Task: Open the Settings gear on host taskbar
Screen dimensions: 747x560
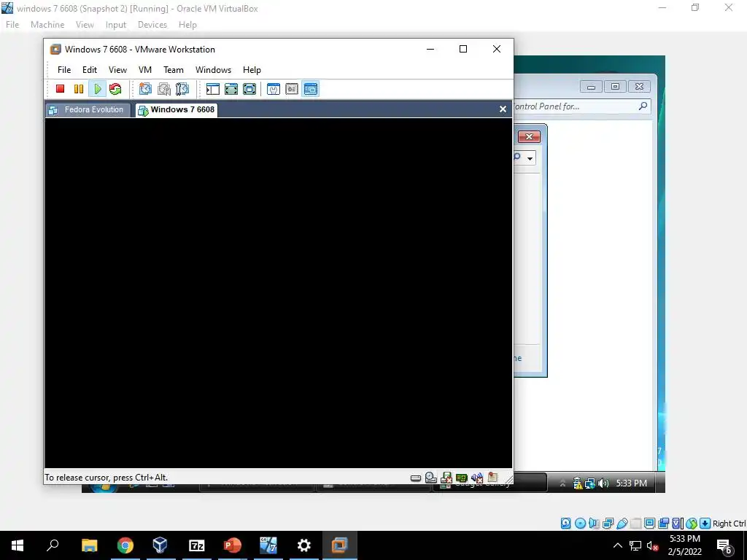Action: coord(303,545)
